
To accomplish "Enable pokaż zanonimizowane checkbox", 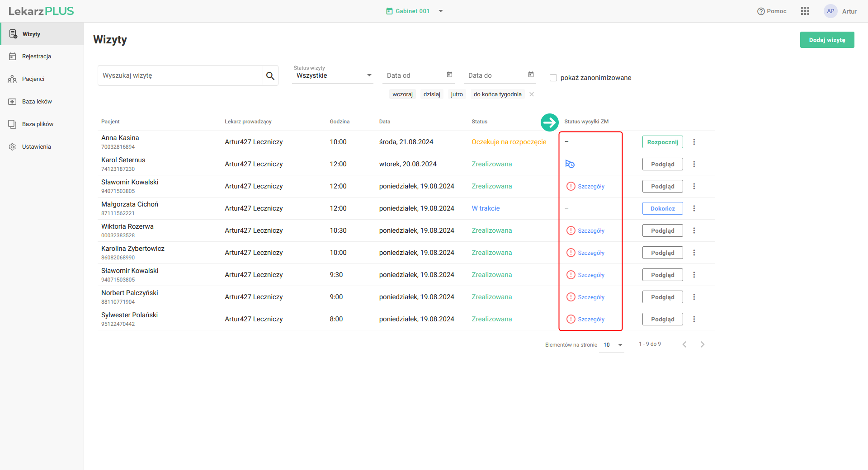I will pos(553,78).
